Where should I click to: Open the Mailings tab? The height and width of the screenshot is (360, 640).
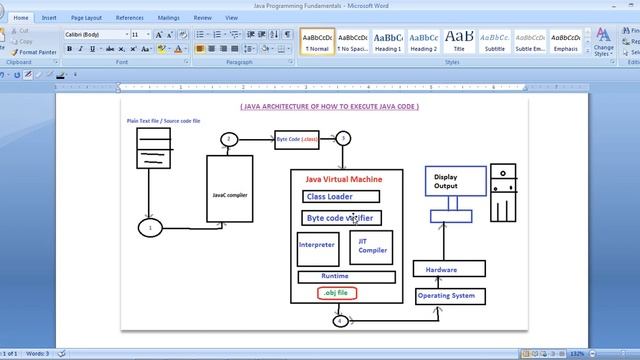click(168, 18)
